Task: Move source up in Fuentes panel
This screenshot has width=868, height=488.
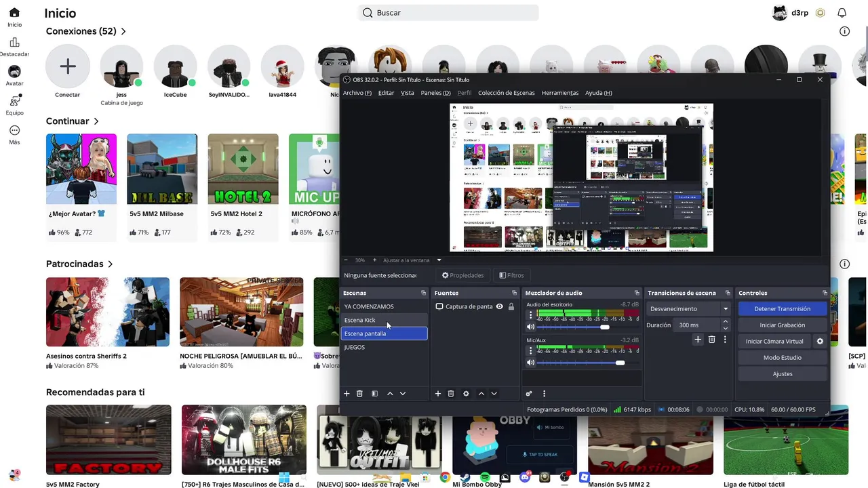Action: [x=481, y=394]
